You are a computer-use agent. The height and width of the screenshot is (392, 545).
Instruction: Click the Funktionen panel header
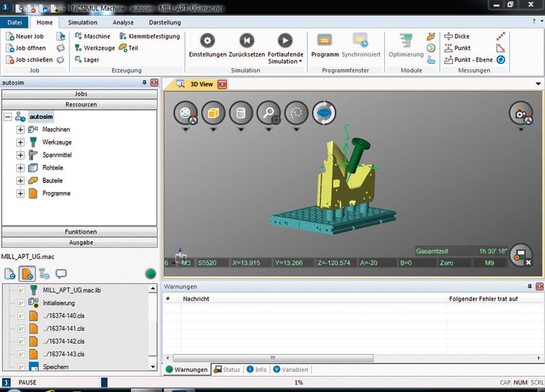(x=81, y=231)
